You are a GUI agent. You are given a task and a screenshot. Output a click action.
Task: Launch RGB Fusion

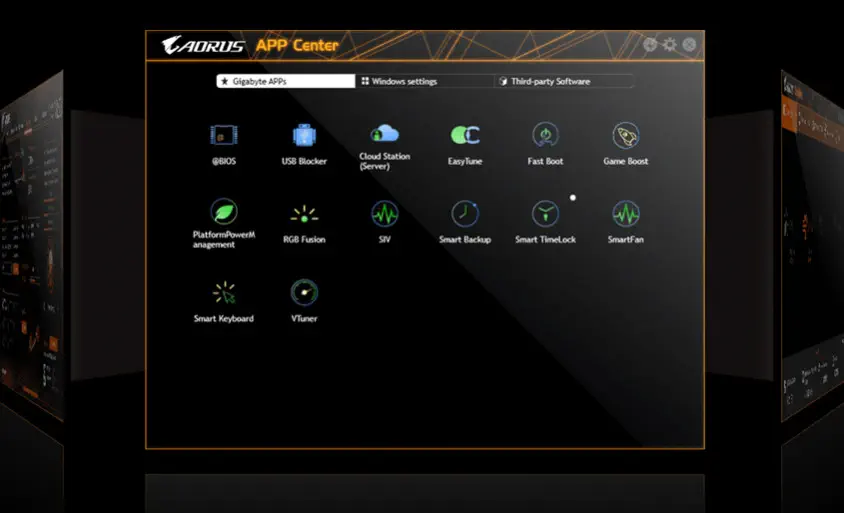click(304, 214)
